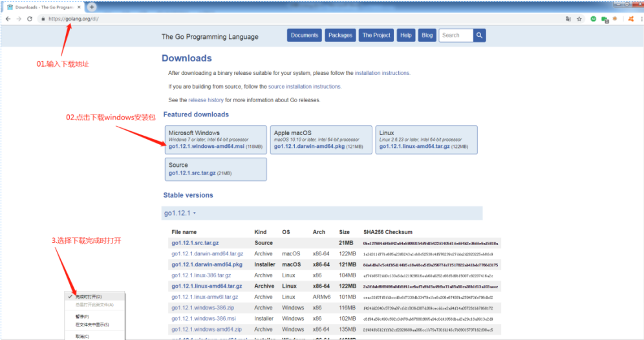Download go1.12.1.darwin-amd64.pkg featured package
The width and height of the screenshot is (644, 340).
(309, 147)
